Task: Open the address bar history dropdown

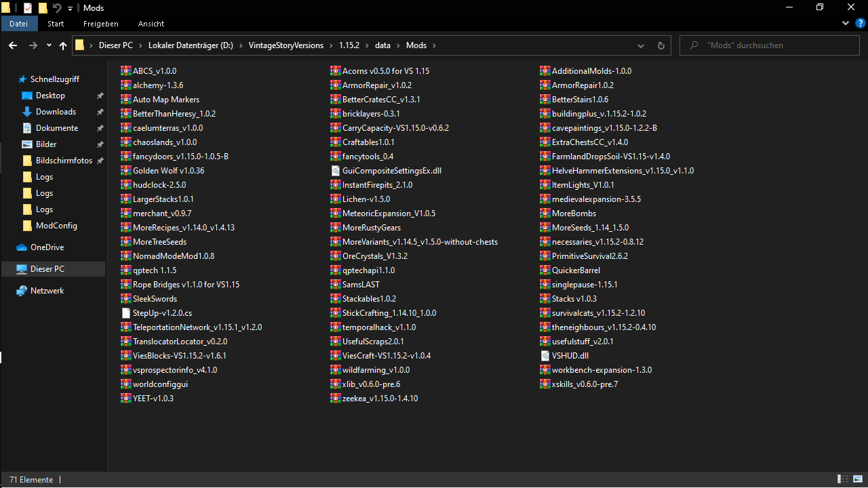Action: click(641, 45)
